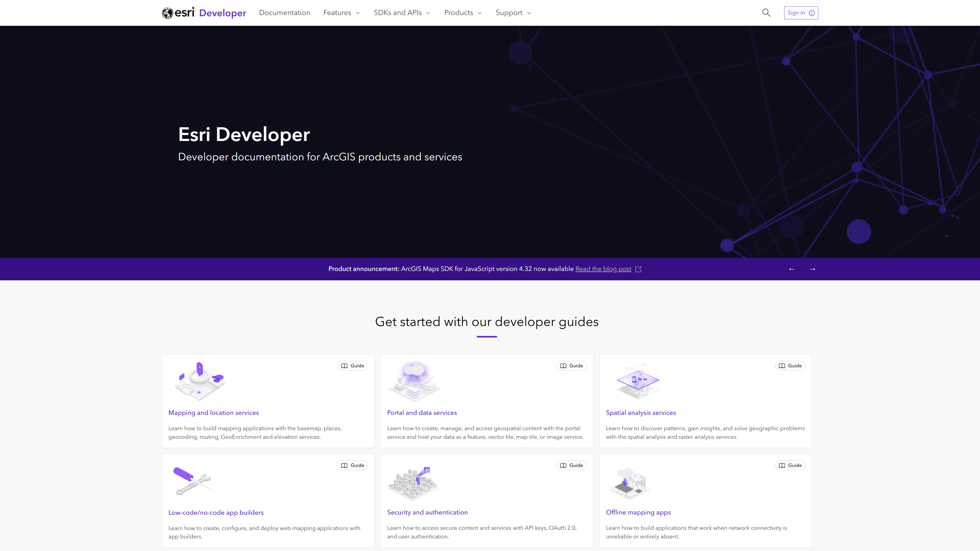Expand the Products dropdown chevron
Viewport: 980px width, 551px height.
479,13
